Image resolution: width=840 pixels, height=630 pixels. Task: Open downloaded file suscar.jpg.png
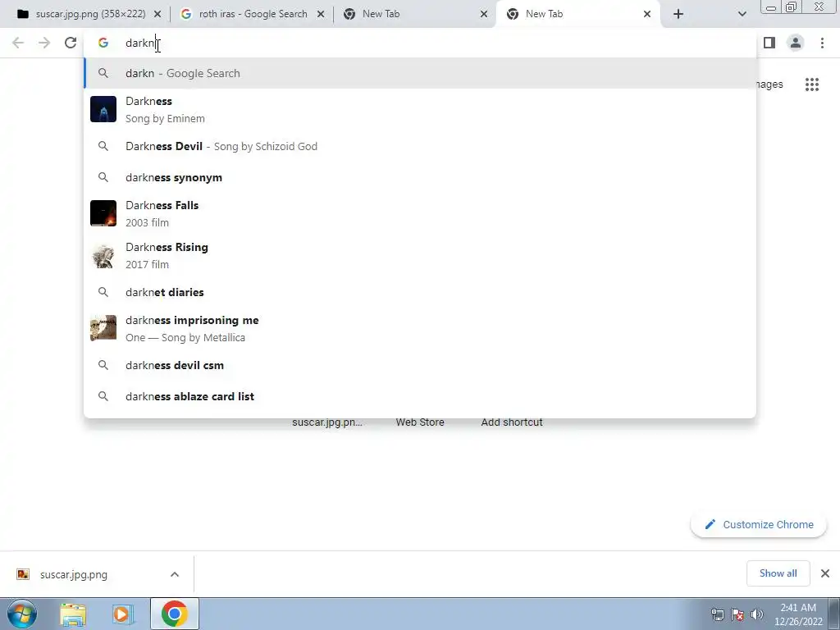(74, 574)
